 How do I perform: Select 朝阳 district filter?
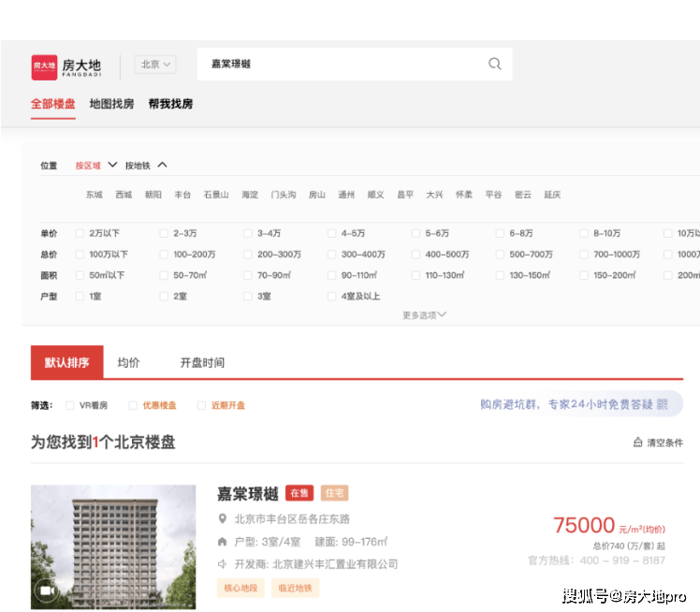tap(153, 195)
